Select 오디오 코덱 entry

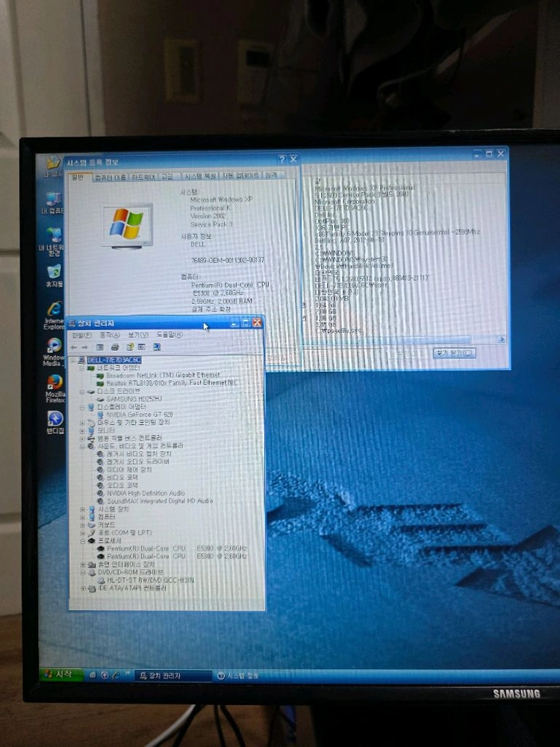pos(122,486)
